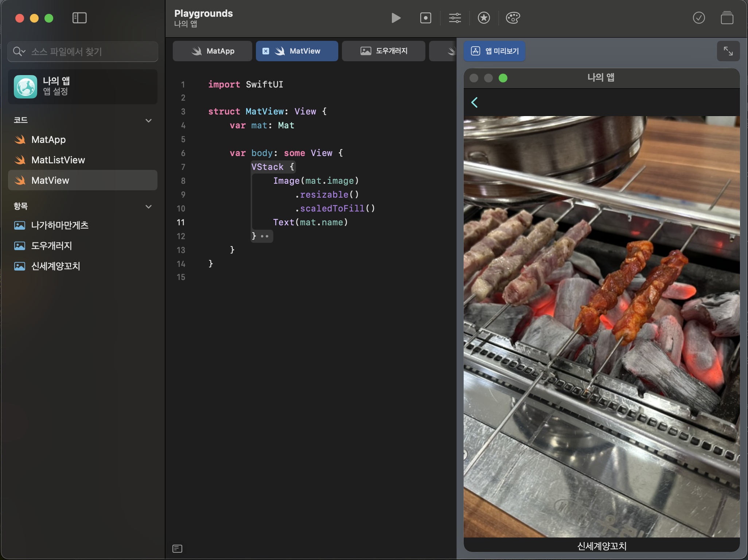Collapse the 항목 section chevron

pos(148,207)
